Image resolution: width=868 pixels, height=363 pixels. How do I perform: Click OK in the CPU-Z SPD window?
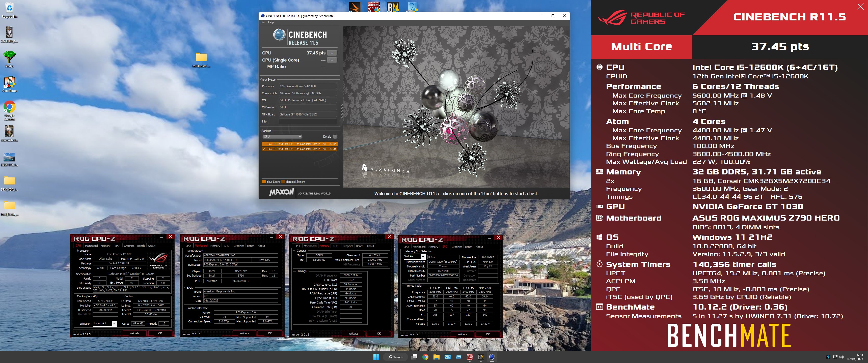[488, 334]
